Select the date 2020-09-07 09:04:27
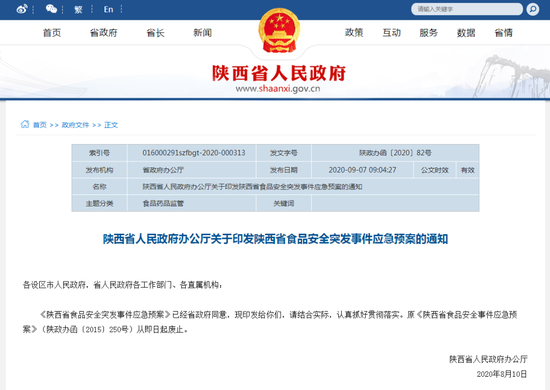Image resolution: width=550 pixels, height=390 pixels. pos(362,170)
